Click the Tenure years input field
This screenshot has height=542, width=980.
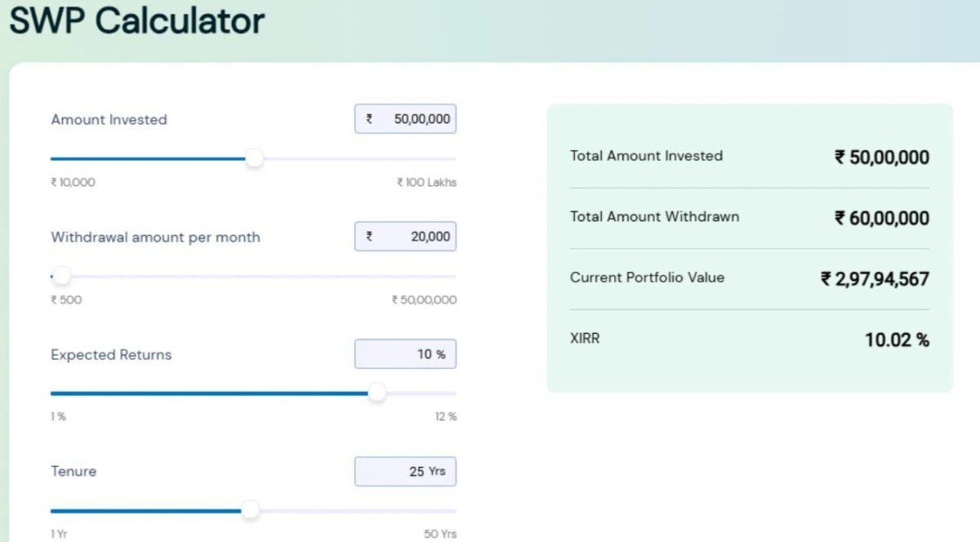click(x=405, y=471)
